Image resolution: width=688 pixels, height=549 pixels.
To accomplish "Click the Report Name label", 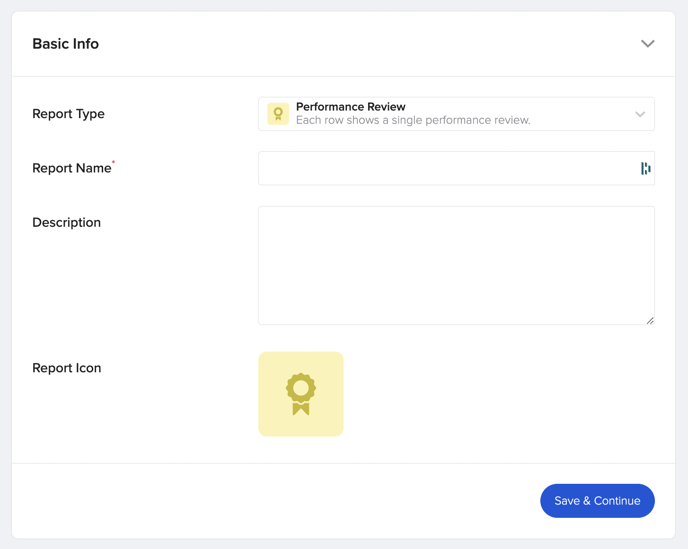I will (72, 168).
